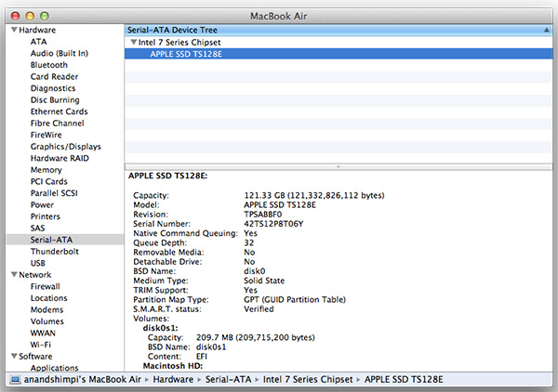The width and height of the screenshot is (558, 392).
Task: Collapse the Intel 7 Series Chipset node
Action: coord(134,43)
